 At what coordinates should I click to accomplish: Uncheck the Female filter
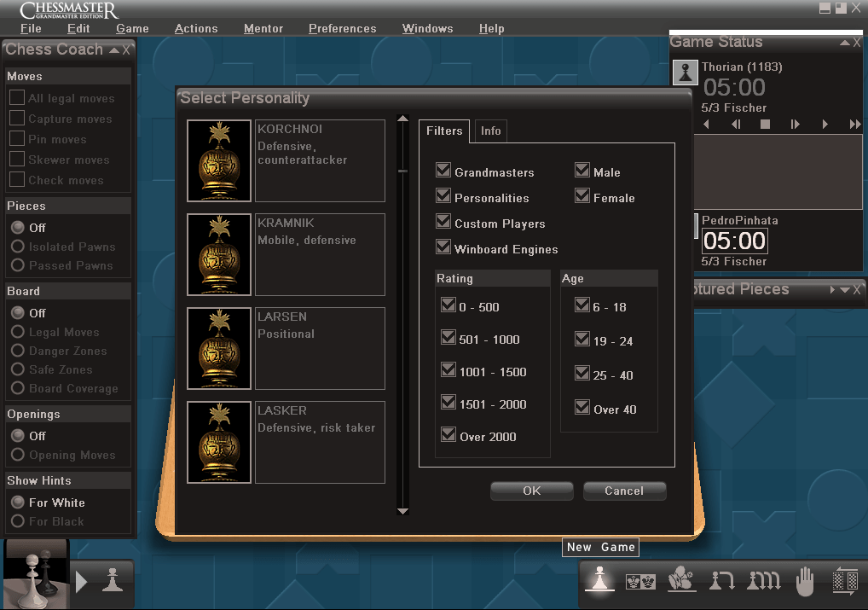coord(582,195)
